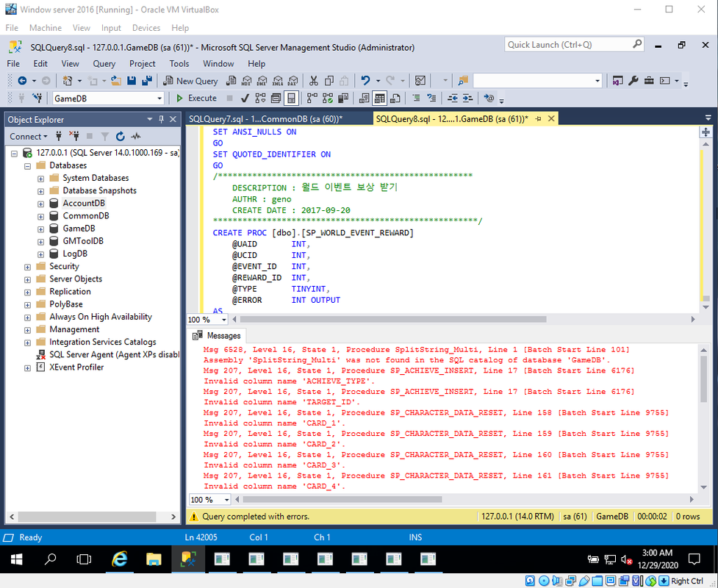
Task: Click the Toolbox icon
Action: coord(649,81)
